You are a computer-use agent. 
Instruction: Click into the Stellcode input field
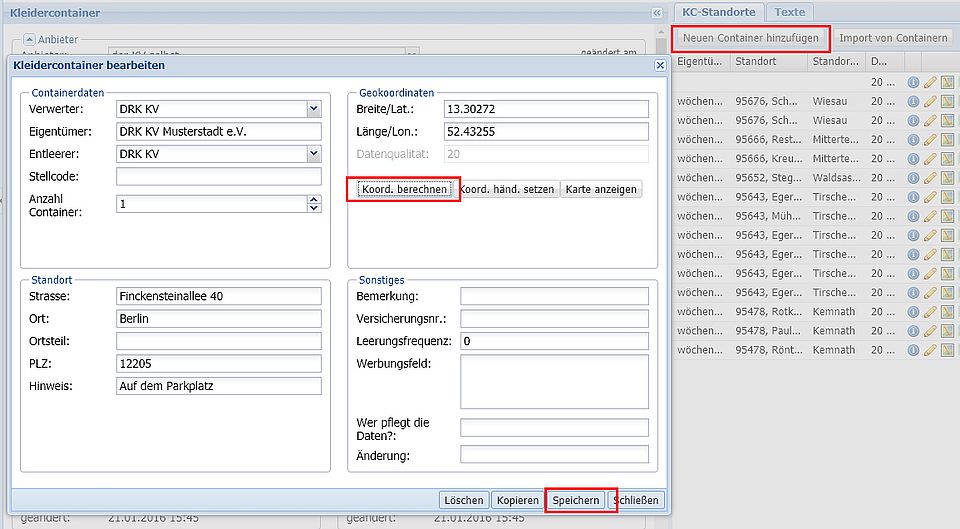[x=218, y=177]
